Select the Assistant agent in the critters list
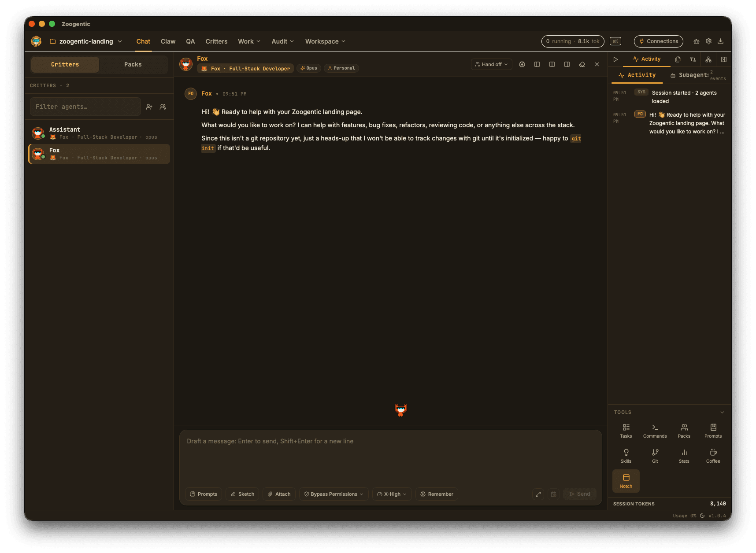Screen dimensions: 756x553 (100, 133)
